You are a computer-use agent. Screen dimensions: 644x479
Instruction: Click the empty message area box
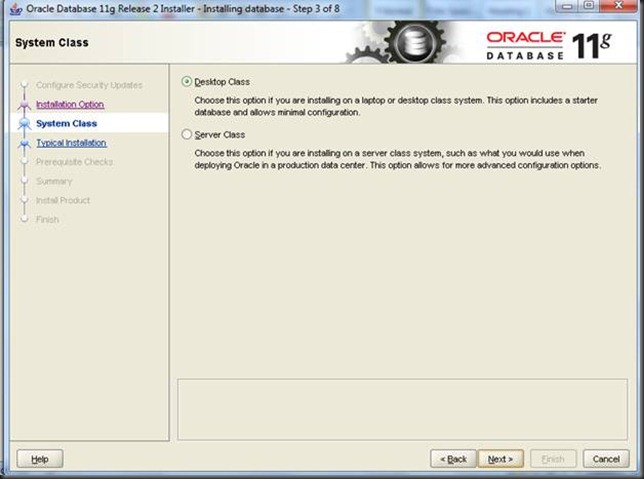tap(402, 409)
